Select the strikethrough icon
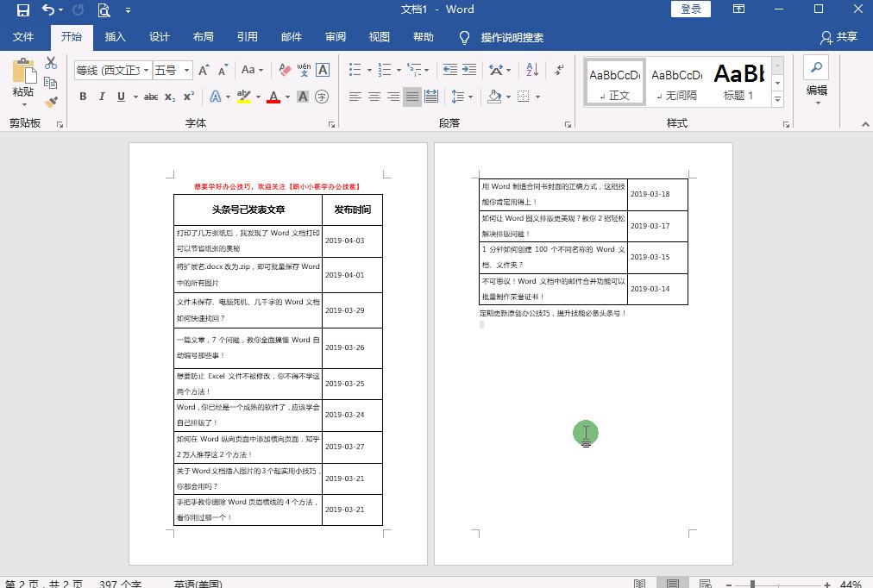873x588 pixels. 152,96
